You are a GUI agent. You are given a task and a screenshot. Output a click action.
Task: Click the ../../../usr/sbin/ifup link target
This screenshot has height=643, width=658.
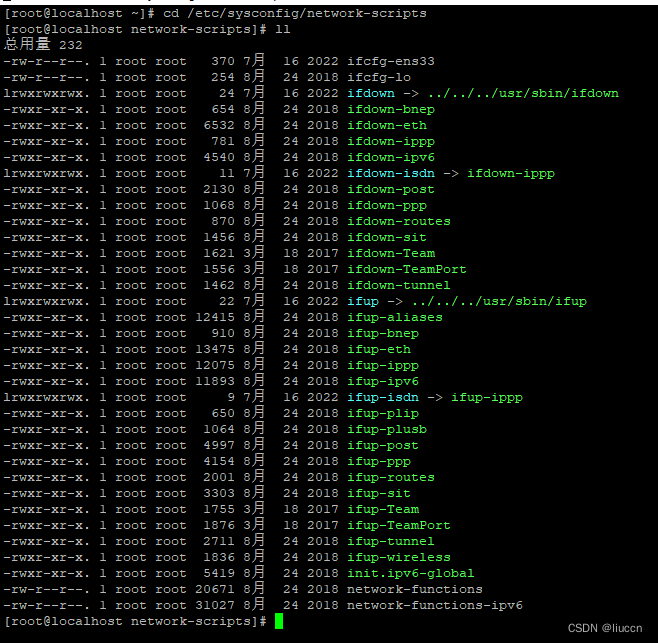pos(499,301)
